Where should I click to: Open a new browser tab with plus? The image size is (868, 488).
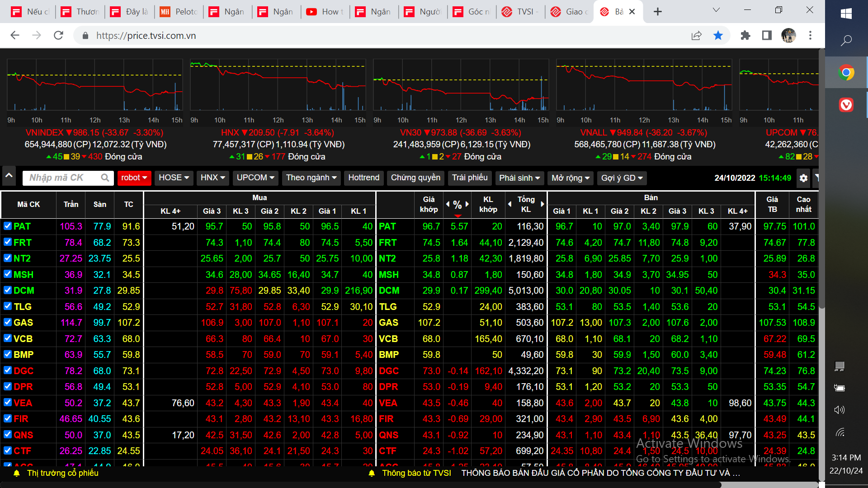[658, 12]
